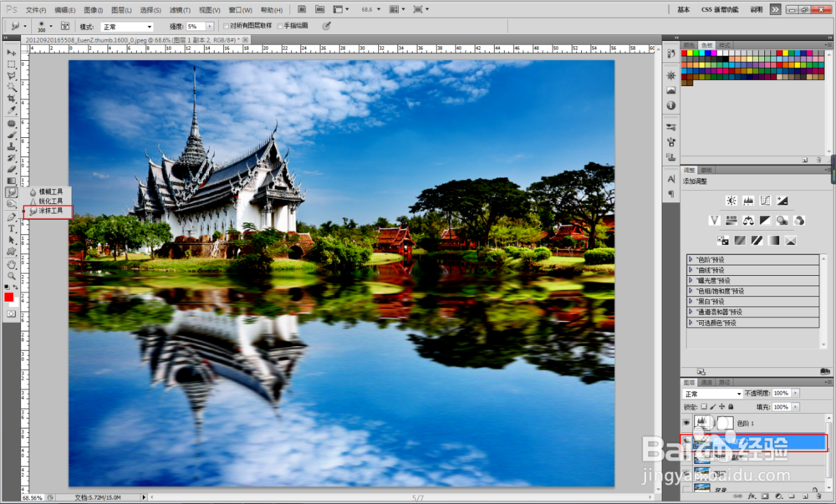Add Vibrance adjustment
The image size is (836, 504).
tap(715, 220)
